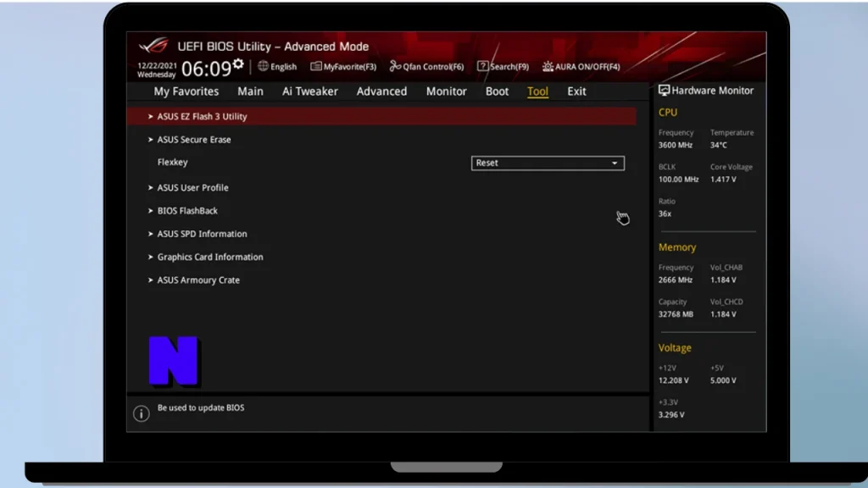Switch to the Monitor tab

click(446, 91)
